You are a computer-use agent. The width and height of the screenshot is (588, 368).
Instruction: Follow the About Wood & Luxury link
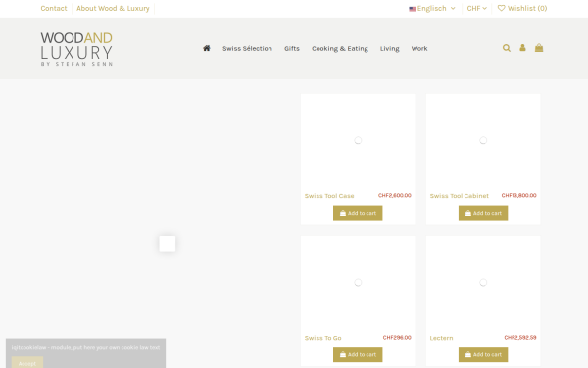coord(113,8)
